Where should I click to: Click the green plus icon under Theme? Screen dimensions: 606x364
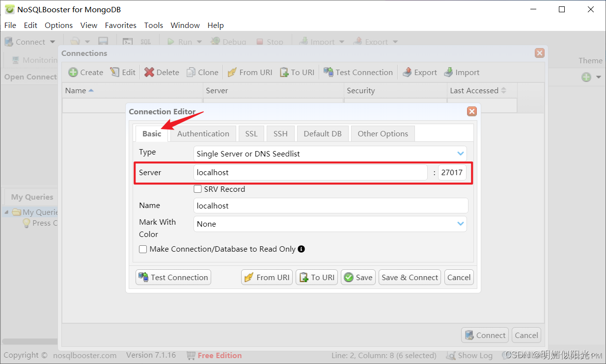[x=586, y=77]
